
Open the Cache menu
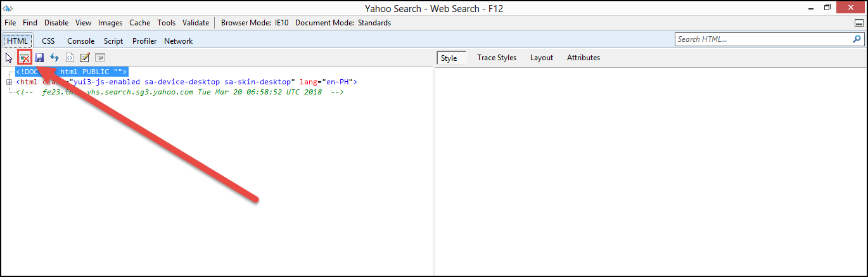(x=139, y=23)
